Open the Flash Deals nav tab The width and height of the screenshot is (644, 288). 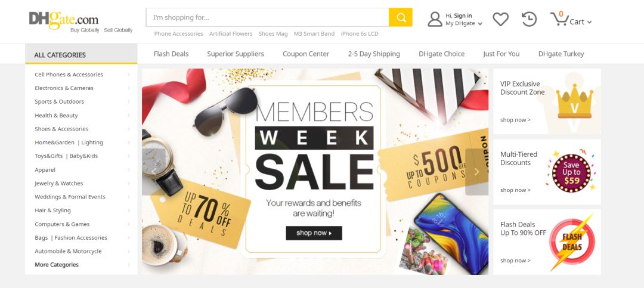(171, 54)
